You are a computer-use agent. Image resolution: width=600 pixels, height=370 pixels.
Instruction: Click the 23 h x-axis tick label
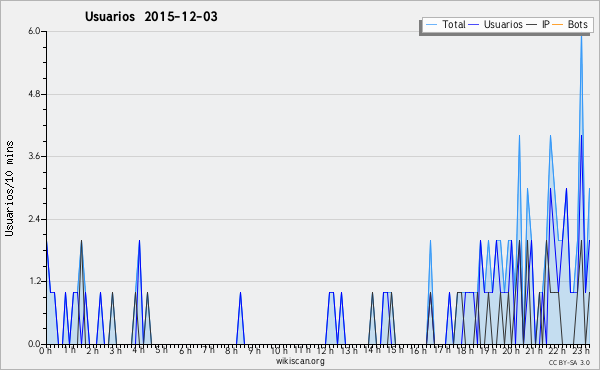pyautogui.click(x=580, y=350)
